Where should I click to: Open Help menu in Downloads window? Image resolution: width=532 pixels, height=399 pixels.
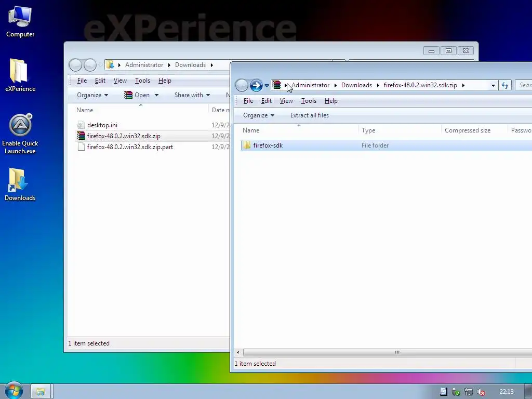165,81
